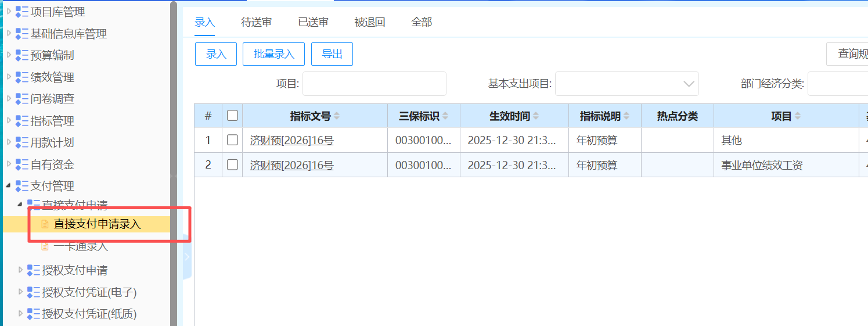Tick the checkbox for row 1 (其他)
Screen dimensions: 868x326
[232, 140]
